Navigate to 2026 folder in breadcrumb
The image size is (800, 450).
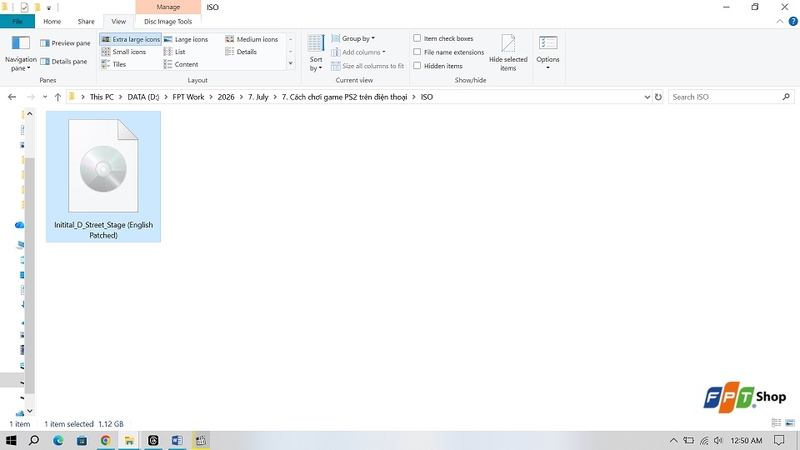pyautogui.click(x=226, y=97)
